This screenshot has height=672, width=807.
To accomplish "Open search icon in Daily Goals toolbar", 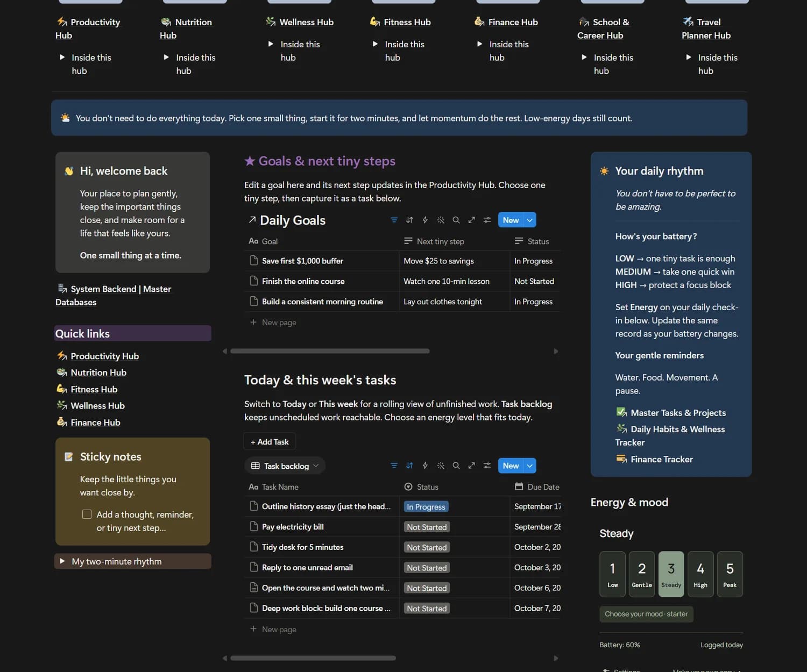I will click(x=456, y=220).
